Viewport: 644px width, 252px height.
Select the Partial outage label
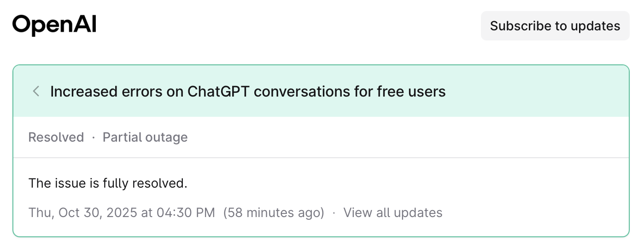145,137
